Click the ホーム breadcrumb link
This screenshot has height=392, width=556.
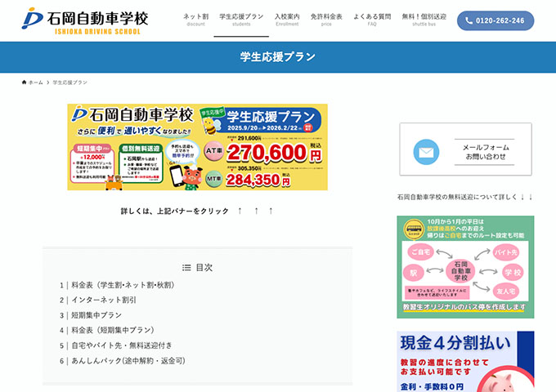click(x=35, y=82)
